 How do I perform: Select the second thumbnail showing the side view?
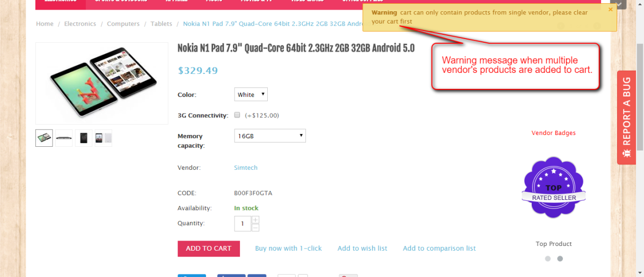(x=64, y=138)
